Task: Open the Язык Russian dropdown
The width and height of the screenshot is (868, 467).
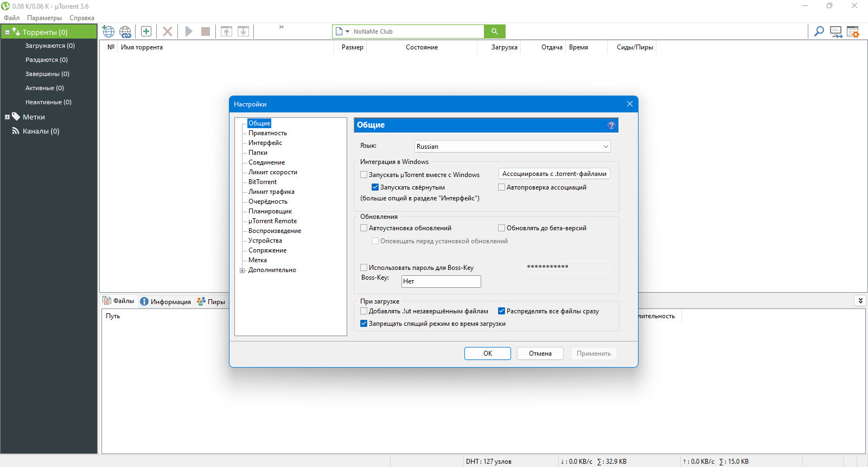Action: tap(513, 147)
